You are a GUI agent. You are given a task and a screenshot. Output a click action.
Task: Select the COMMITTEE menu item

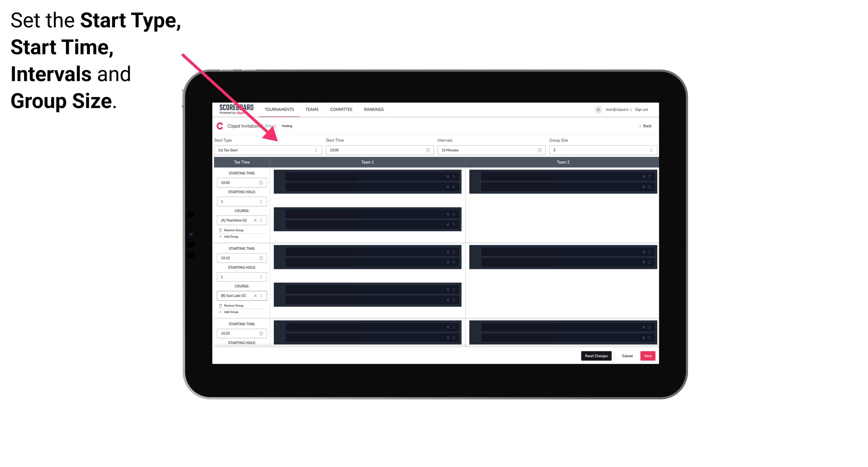[341, 109]
